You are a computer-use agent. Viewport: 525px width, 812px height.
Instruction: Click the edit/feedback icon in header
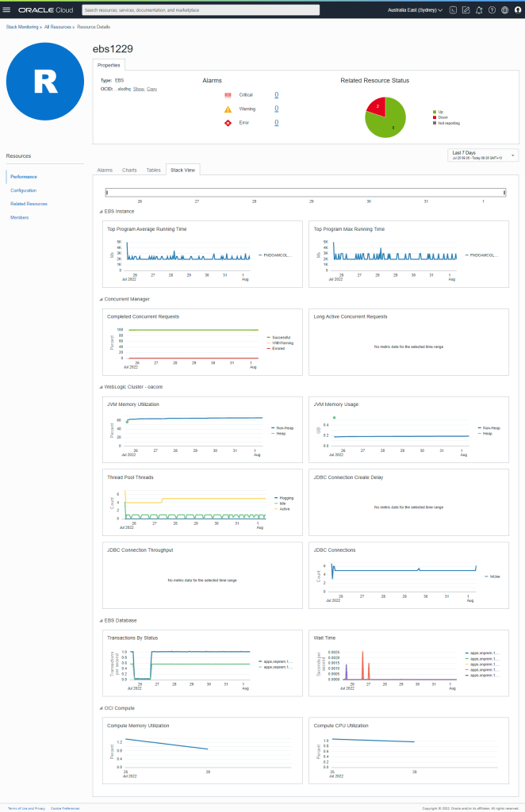pyautogui.click(x=466, y=10)
